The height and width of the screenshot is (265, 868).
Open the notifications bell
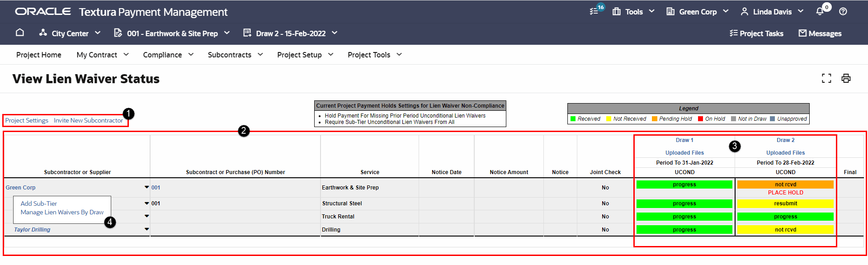tap(820, 11)
